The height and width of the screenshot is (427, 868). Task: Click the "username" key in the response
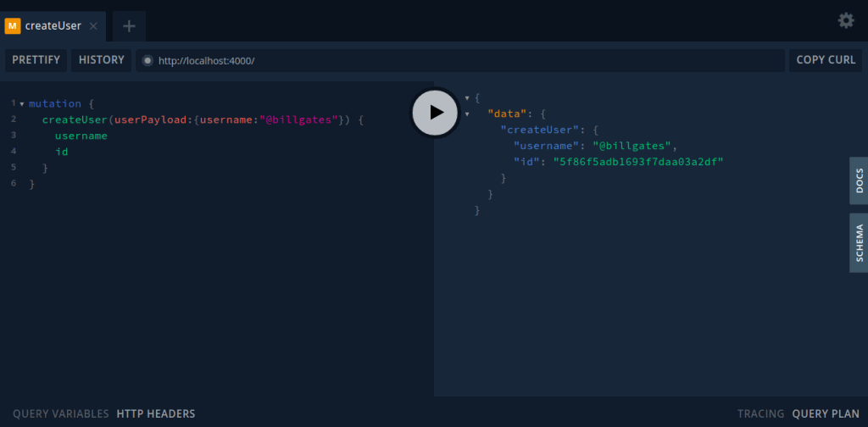[x=547, y=146]
